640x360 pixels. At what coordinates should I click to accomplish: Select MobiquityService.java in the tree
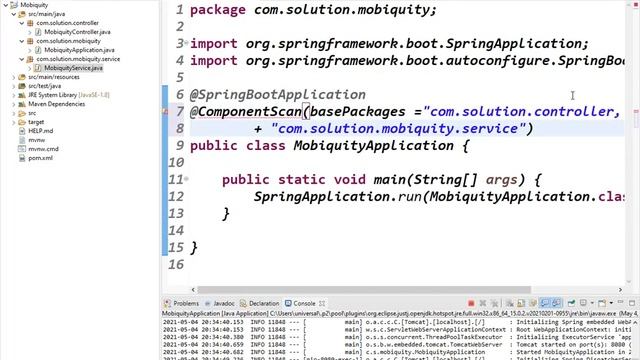(73, 68)
